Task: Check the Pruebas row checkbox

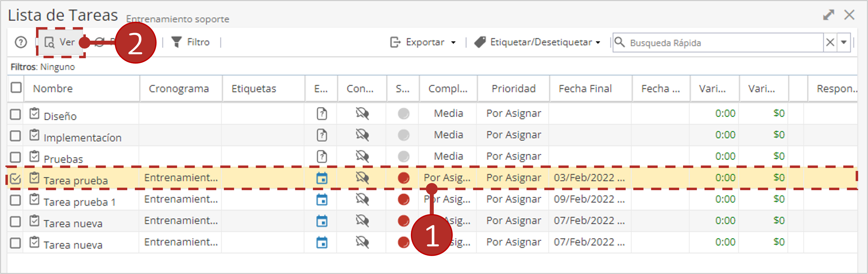Action: point(15,157)
